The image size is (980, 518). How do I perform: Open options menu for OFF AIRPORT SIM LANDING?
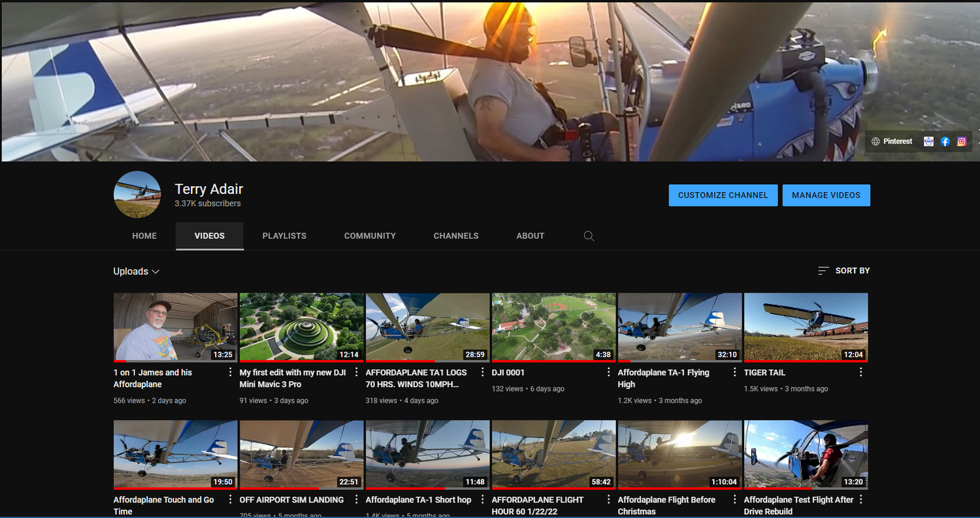point(356,500)
